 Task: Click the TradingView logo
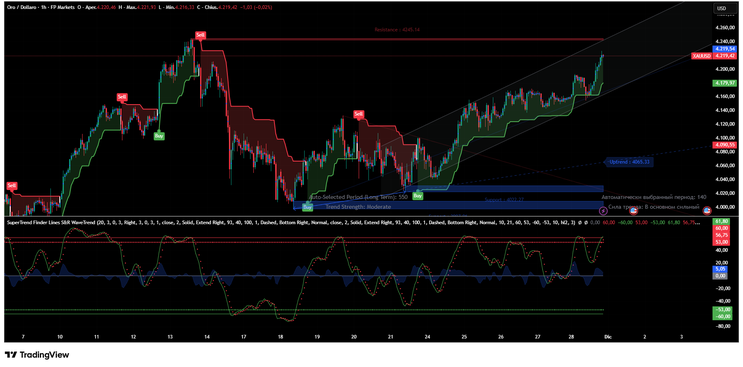37,354
